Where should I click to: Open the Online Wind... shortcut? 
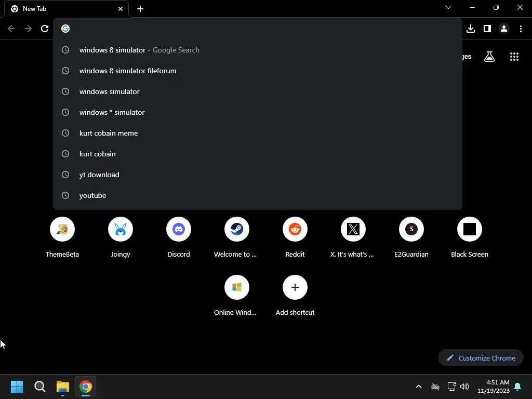(x=237, y=287)
